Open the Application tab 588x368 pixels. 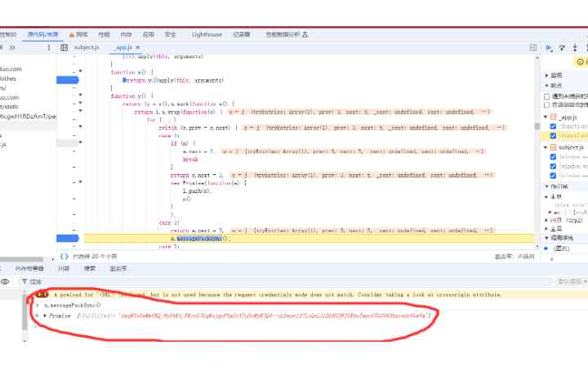pos(148,34)
